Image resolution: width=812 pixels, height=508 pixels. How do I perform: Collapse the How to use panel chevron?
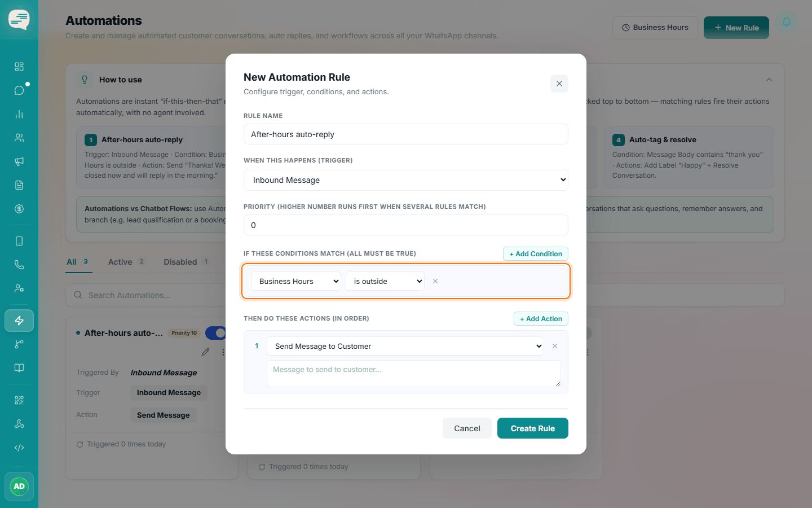point(769,80)
